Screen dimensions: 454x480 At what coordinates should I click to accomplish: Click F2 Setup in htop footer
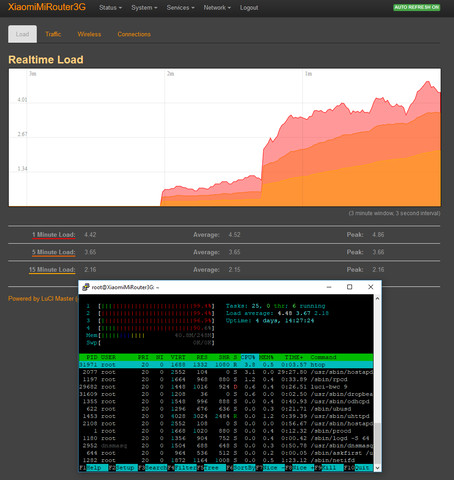click(x=123, y=468)
